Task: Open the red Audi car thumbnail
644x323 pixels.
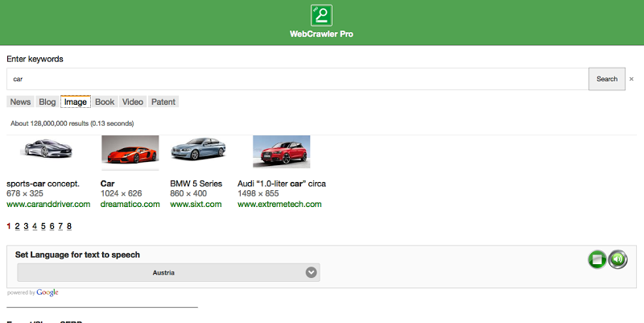Action: [281, 151]
